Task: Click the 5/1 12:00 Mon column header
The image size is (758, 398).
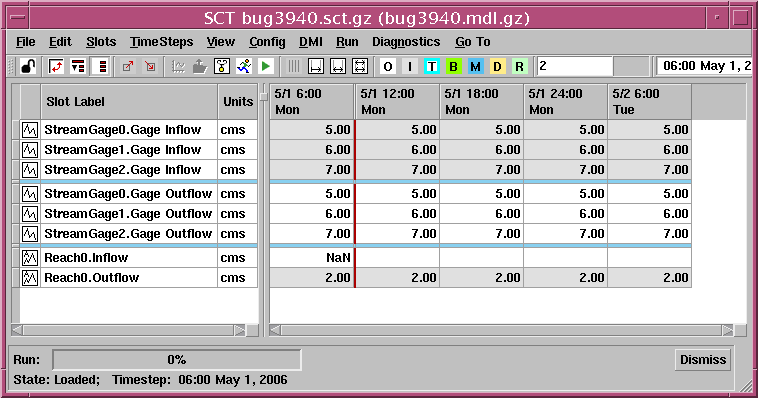Action: [397, 102]
